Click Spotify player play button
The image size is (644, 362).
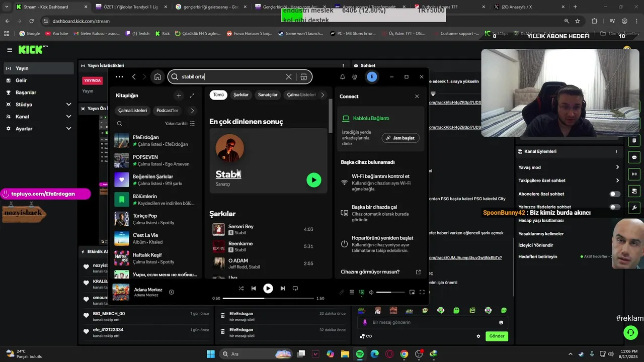coord(268,288)
